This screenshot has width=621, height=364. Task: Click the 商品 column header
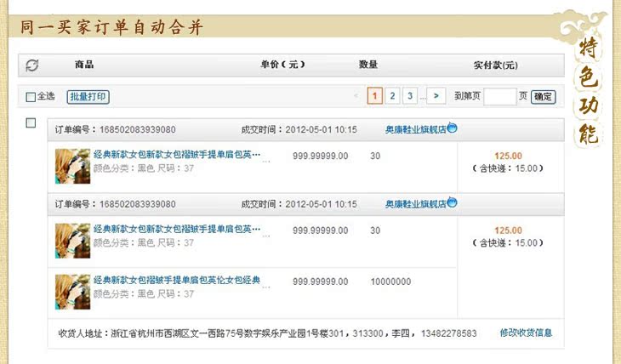pos(84,65)
